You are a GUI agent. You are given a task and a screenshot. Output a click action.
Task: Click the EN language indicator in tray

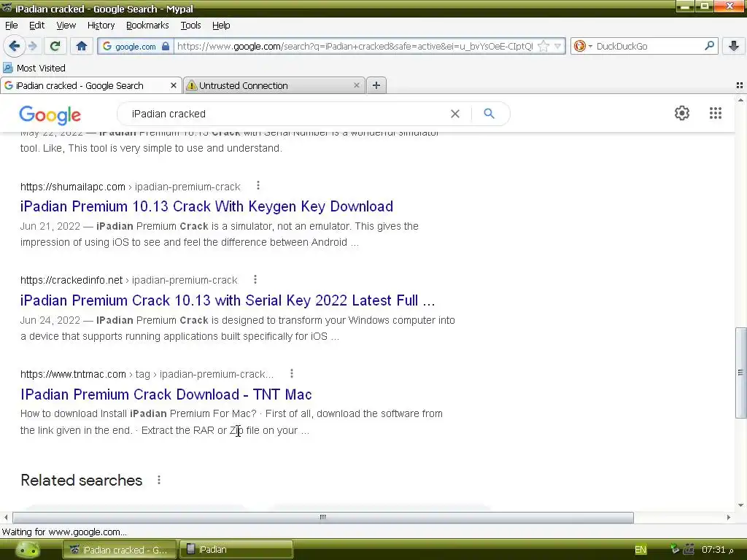click(640, 550)
